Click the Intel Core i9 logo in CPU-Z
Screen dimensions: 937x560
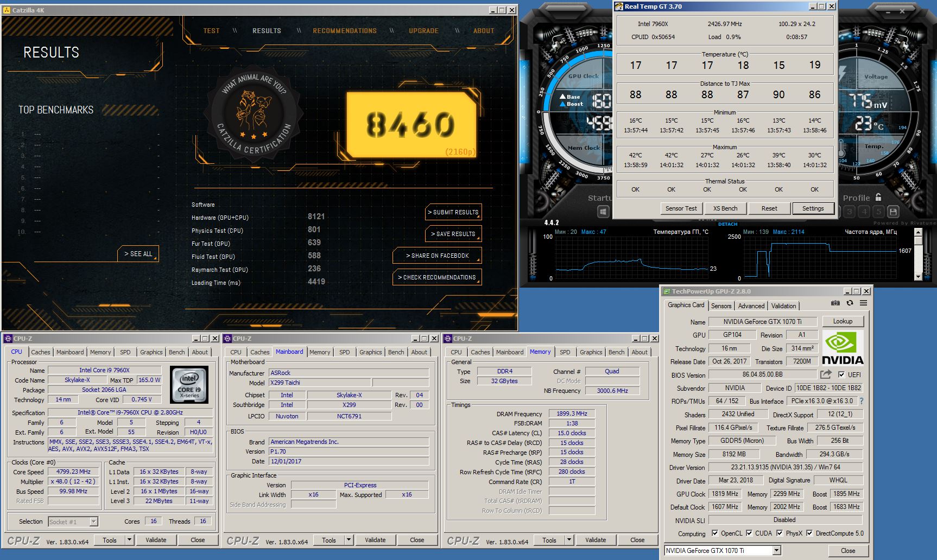[x=189, y=384]
